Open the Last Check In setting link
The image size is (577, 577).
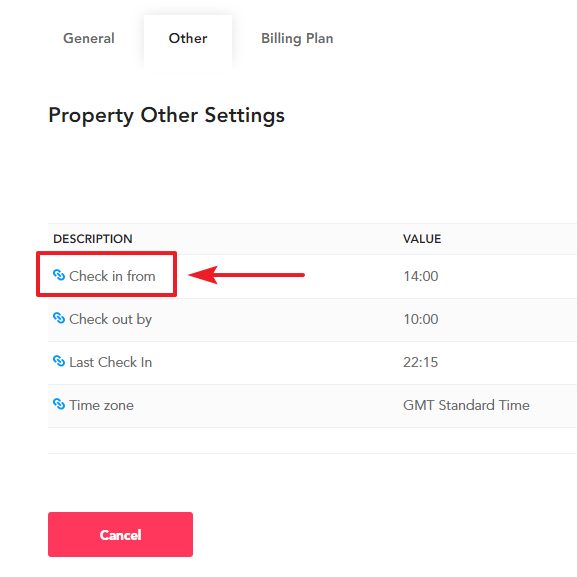click(110, 362)
